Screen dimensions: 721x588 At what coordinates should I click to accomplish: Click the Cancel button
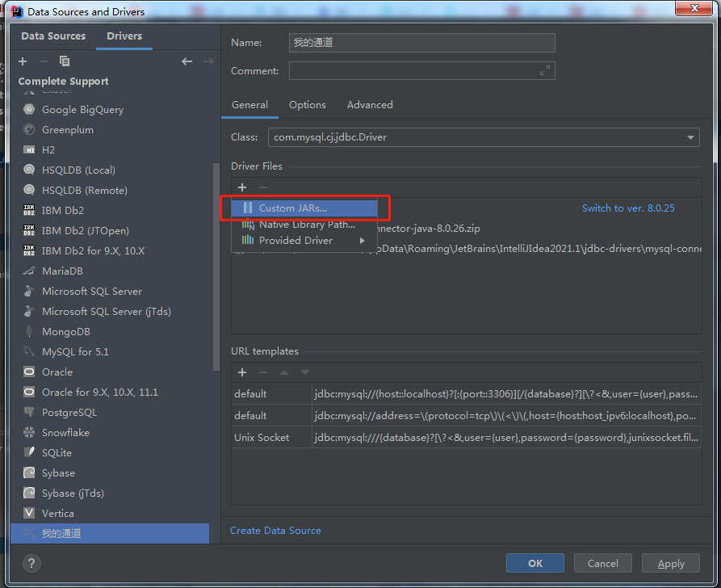[x=603, y=563]
